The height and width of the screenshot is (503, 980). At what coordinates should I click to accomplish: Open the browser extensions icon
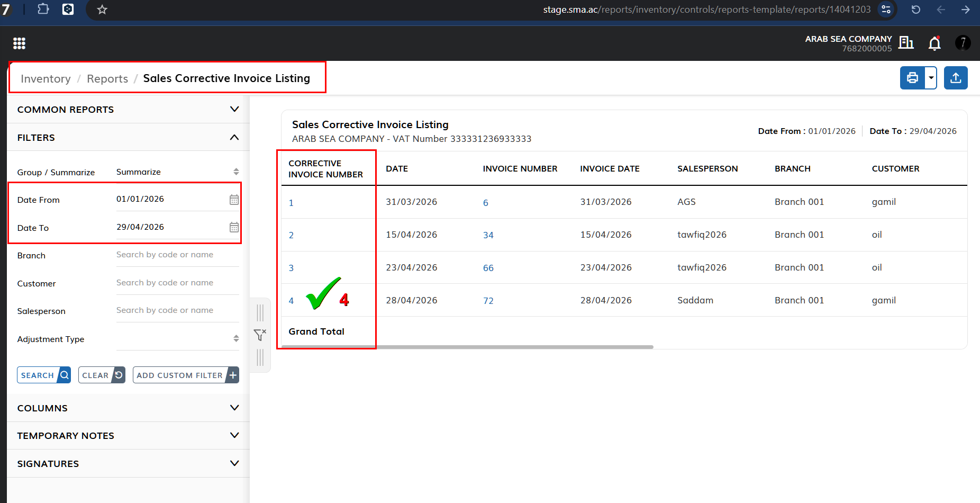(x=43, y=9)
